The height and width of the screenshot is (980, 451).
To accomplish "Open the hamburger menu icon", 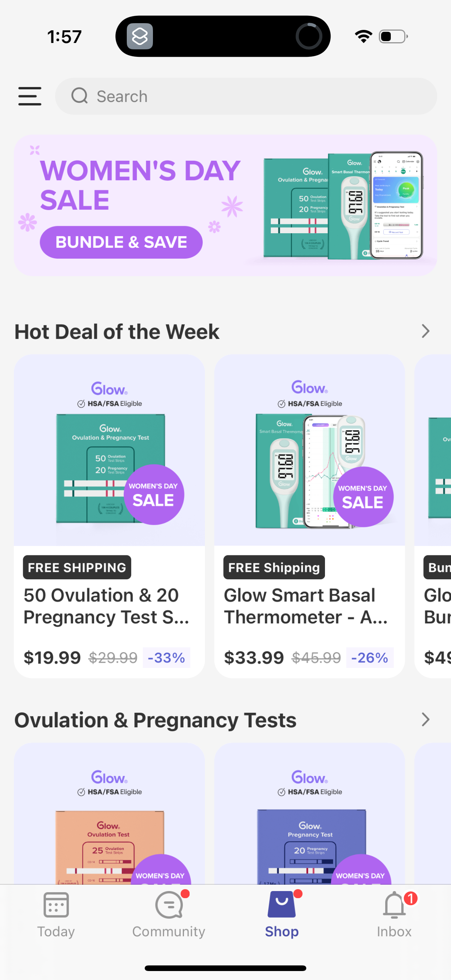I will [x=30, y=96].
